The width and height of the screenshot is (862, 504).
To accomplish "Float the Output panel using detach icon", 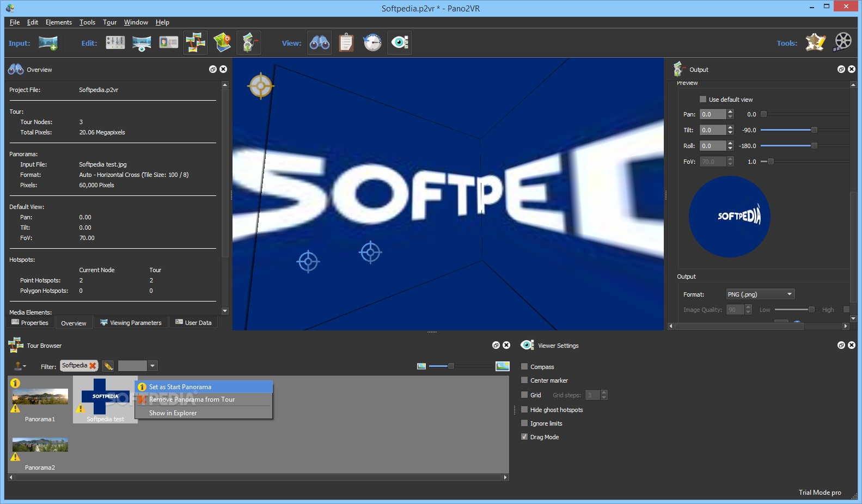I will point(841,69).
